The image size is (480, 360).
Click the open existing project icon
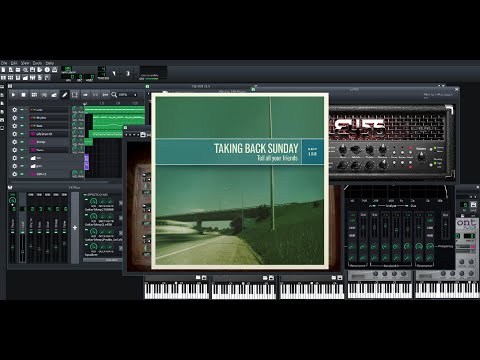point(18,70)
